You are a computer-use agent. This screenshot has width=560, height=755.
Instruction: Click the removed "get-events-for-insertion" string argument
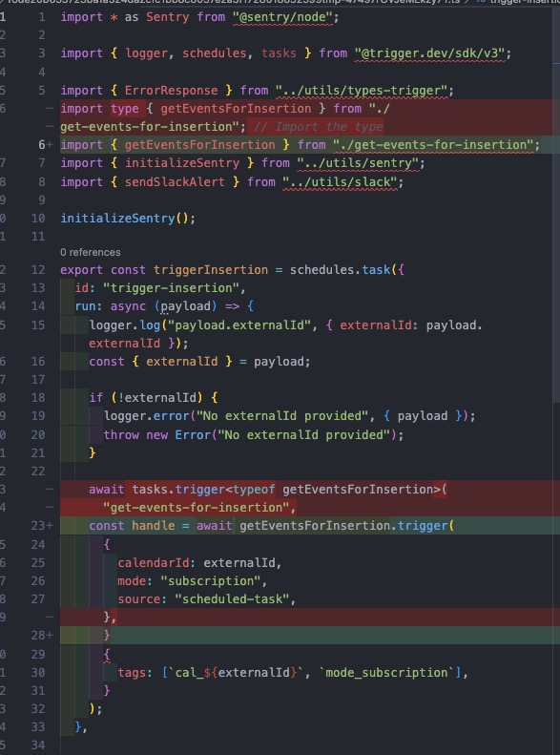tap(197, 508)
